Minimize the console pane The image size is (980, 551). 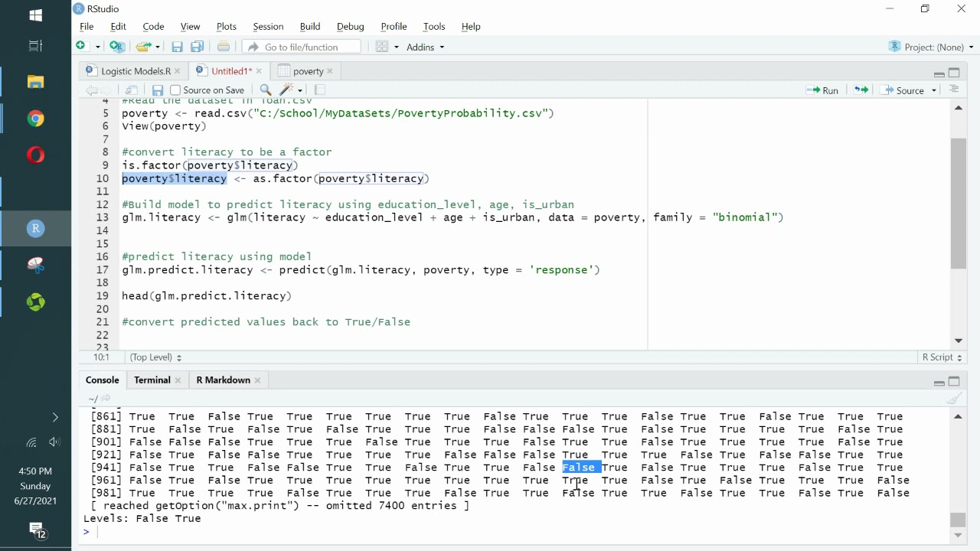(939, 382)
